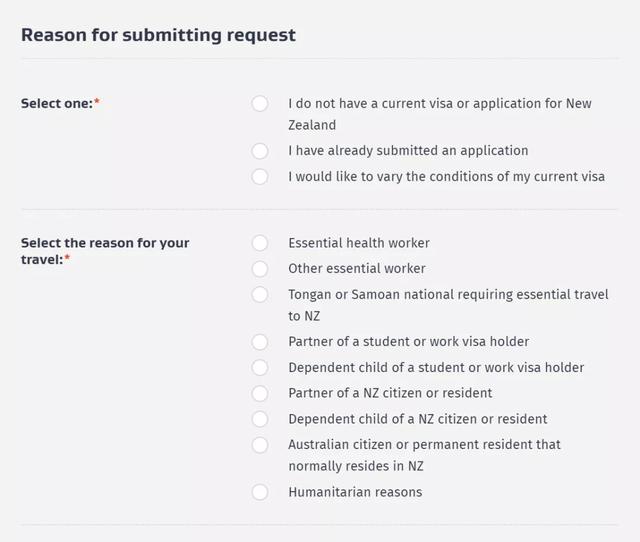Viewport: 640px width, 542px height.
Task: Select 'vary the conditions of my current visa'
Action: click(x=260, y=177)
